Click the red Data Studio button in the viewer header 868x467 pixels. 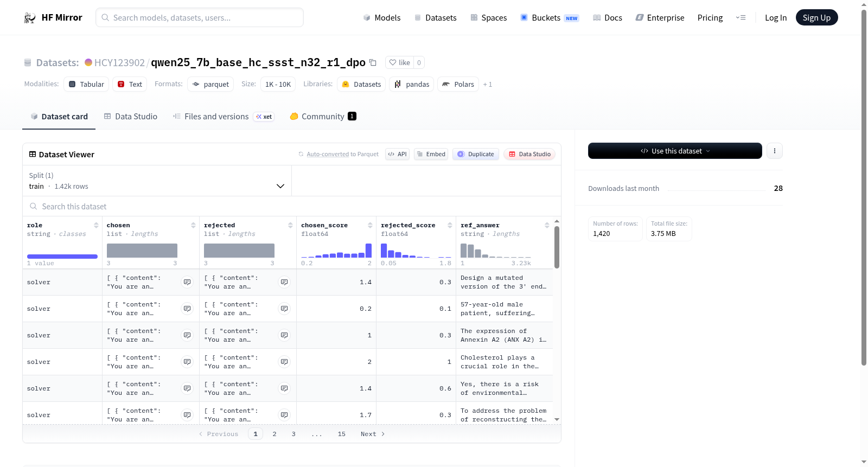click(x=529, y=154)
